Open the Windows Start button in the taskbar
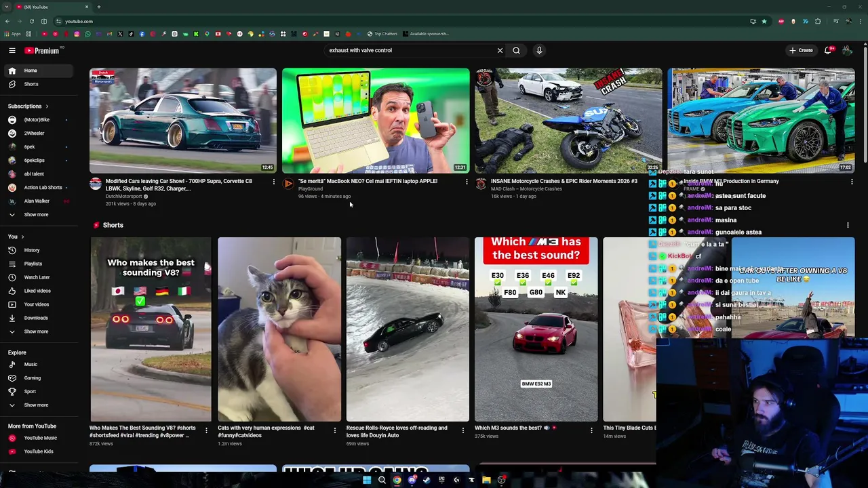 (x=367, y=480)
